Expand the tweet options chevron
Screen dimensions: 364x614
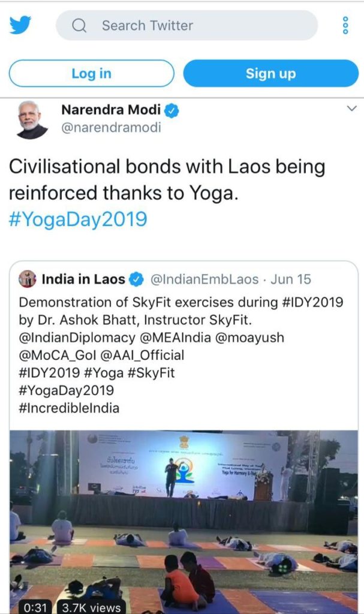click(351, 109)
